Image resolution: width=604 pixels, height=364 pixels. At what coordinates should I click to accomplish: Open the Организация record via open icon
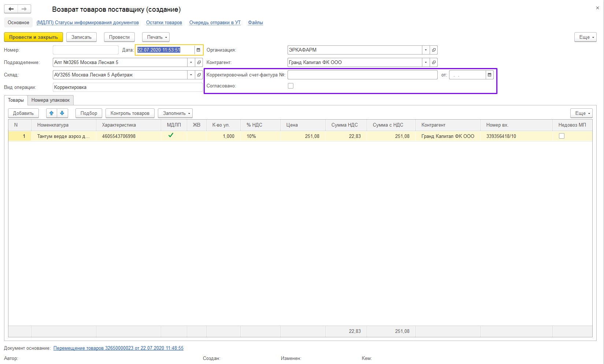(x=434, y=50)
